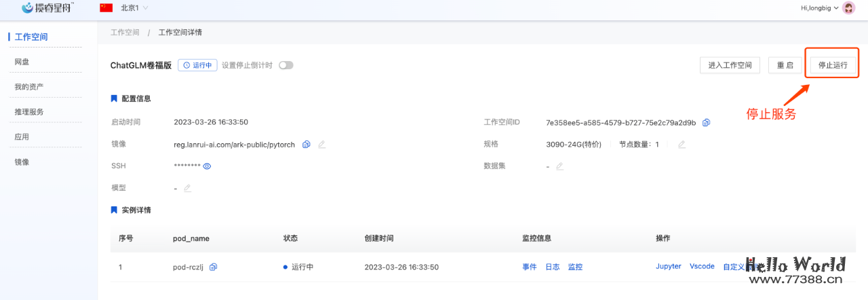This screenshot has width=868, height=300.
Task: Click the China flag icon
Action: (x=106, y=7)
